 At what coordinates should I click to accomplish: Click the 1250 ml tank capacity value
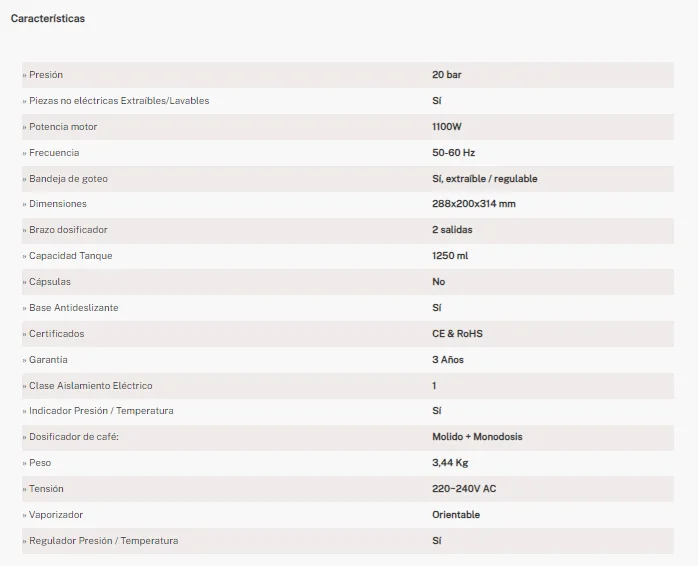[x=450, y=256]
